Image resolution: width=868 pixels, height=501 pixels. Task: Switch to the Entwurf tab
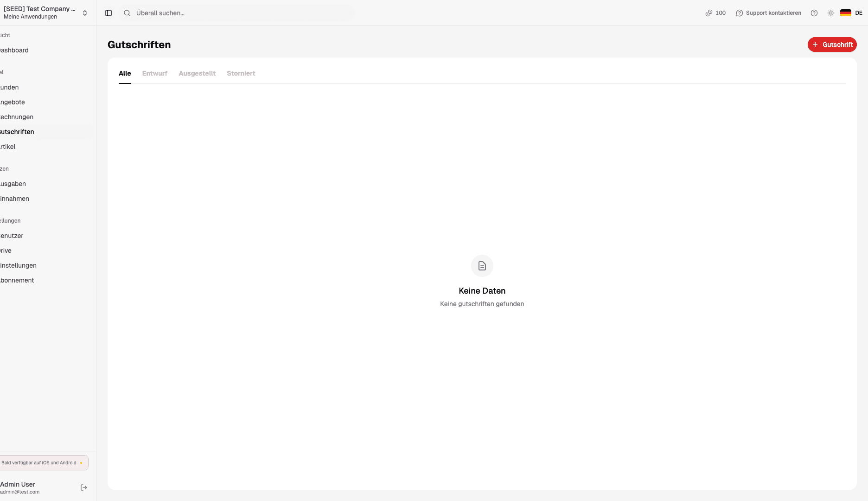point(155,73)
